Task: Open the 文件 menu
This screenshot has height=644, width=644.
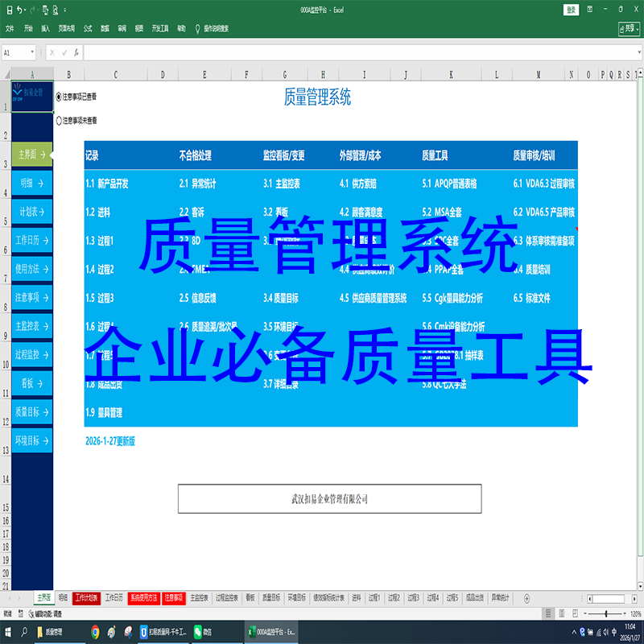Action: (x=10, y=28)
